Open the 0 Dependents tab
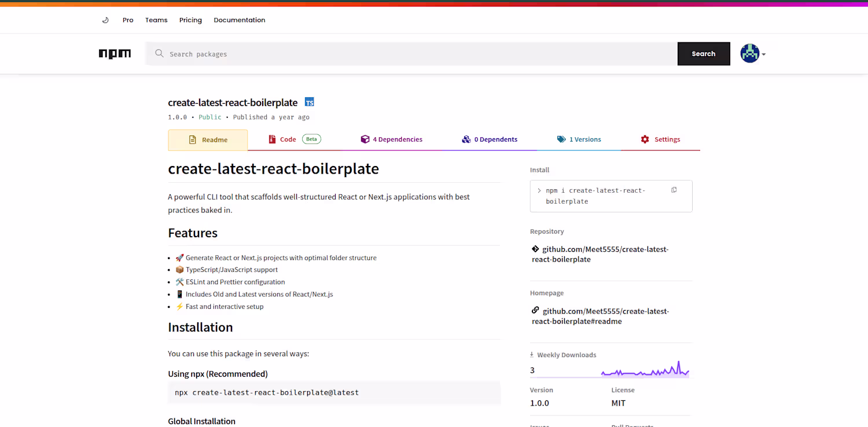This screenshot has width=868, height=427. click(490, 139)
